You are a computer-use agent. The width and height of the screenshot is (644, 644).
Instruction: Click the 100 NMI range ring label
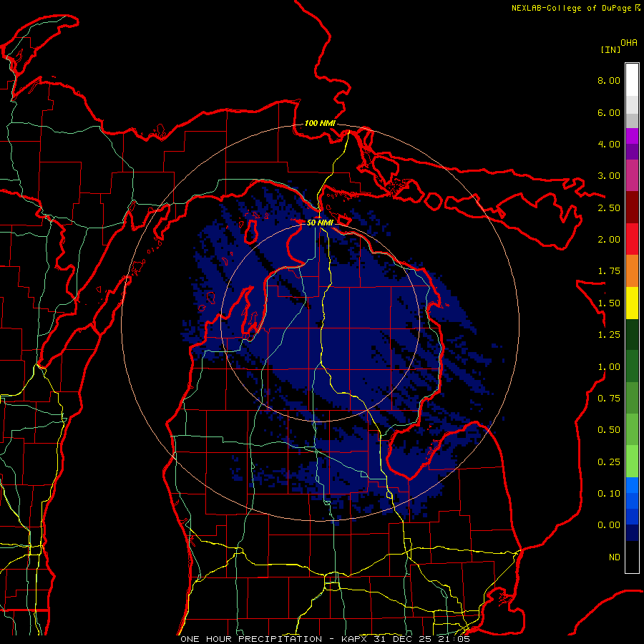pos(320,123)
